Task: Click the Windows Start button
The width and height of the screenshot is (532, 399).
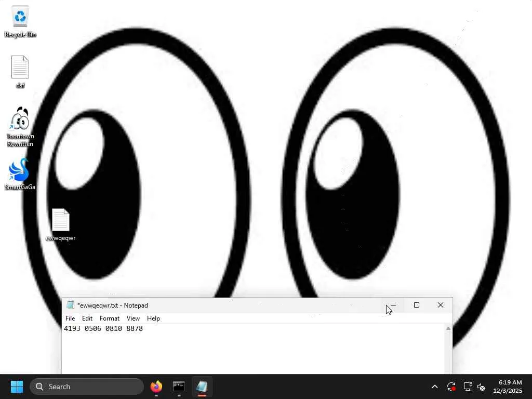Action: click(17, 387)
